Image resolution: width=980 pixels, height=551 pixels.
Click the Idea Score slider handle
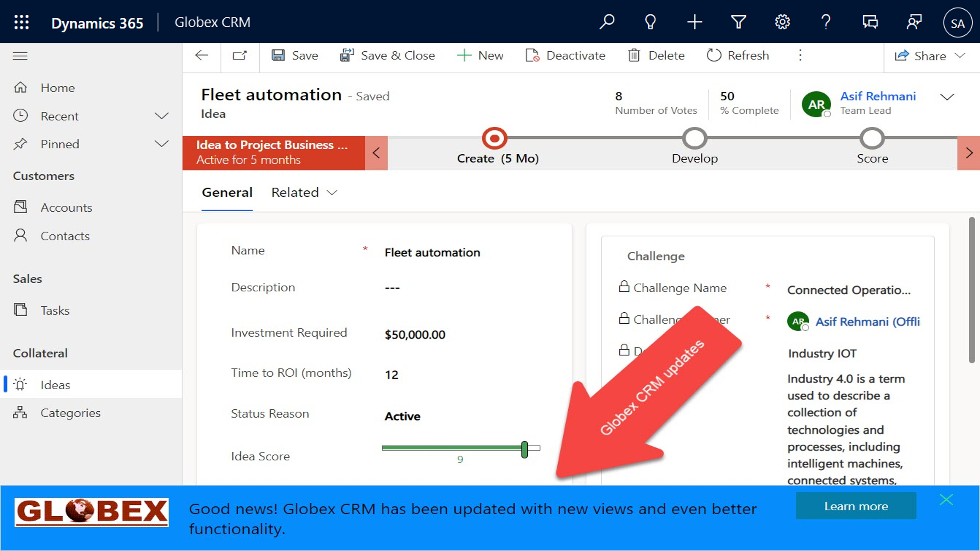tap(525, 449)
